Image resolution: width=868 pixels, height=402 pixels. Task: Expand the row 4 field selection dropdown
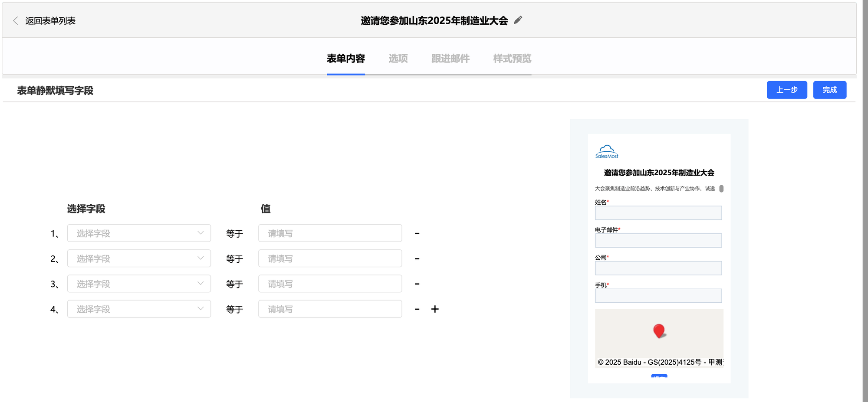pos(139,309)
